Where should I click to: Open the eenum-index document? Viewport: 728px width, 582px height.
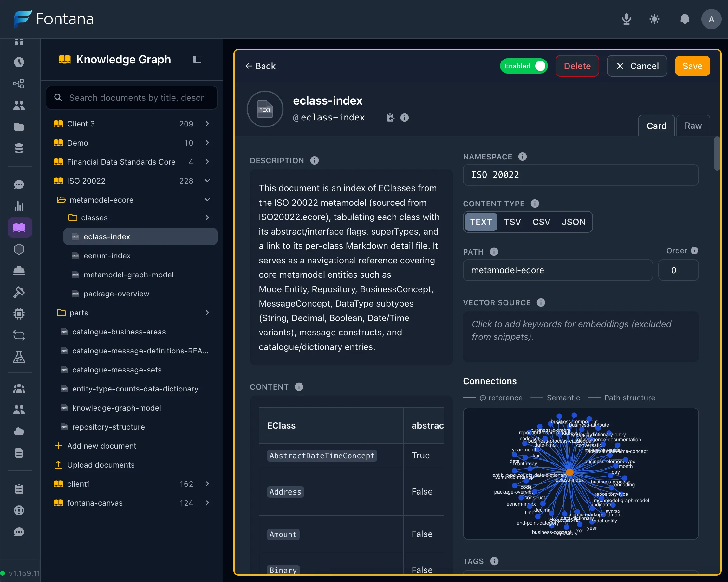coord(140,256)
